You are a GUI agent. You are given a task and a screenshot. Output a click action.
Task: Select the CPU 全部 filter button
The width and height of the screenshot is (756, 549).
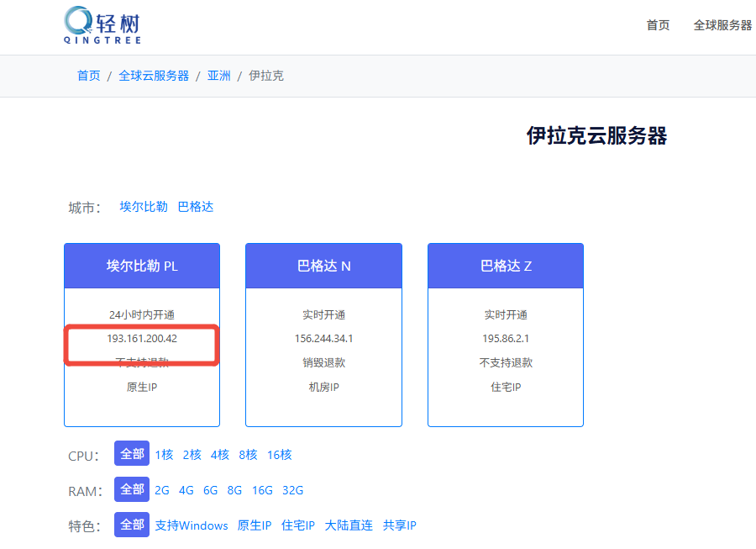[x=132, y=454]
